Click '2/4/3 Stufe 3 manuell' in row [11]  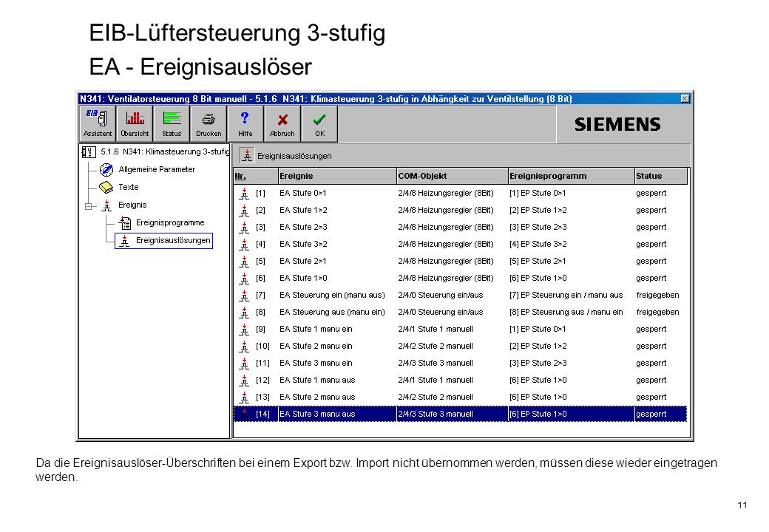click(x=436, y=363)
